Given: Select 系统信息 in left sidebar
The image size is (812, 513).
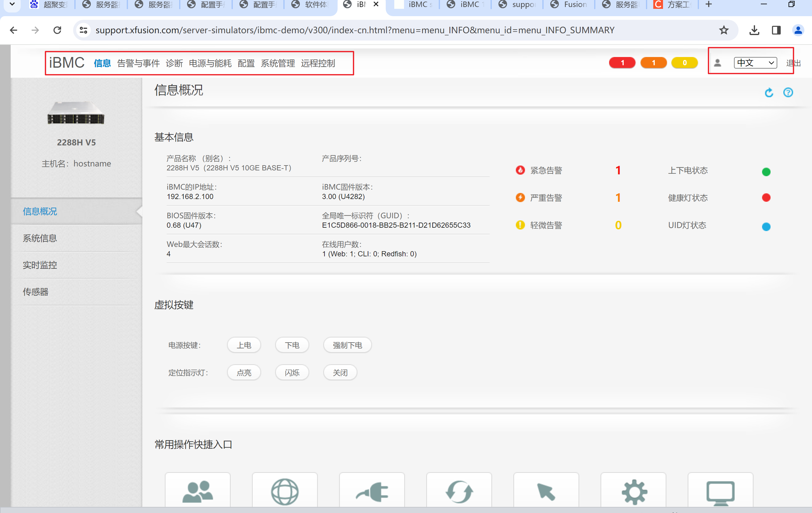Looking at the screenshot, I should pos(40,238).
